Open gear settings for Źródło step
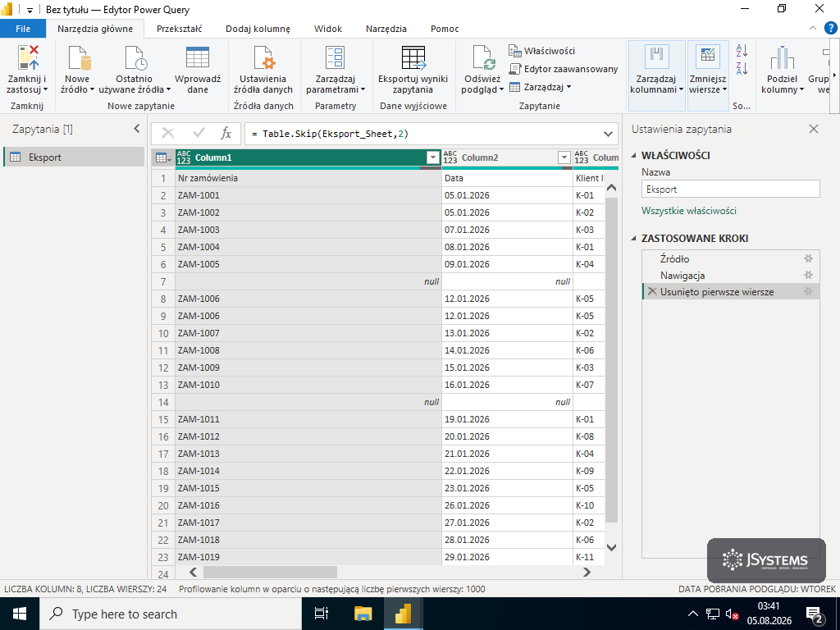The height and width of the screenshot is (630, 840). pyautogui.click(x=808, y=258)
